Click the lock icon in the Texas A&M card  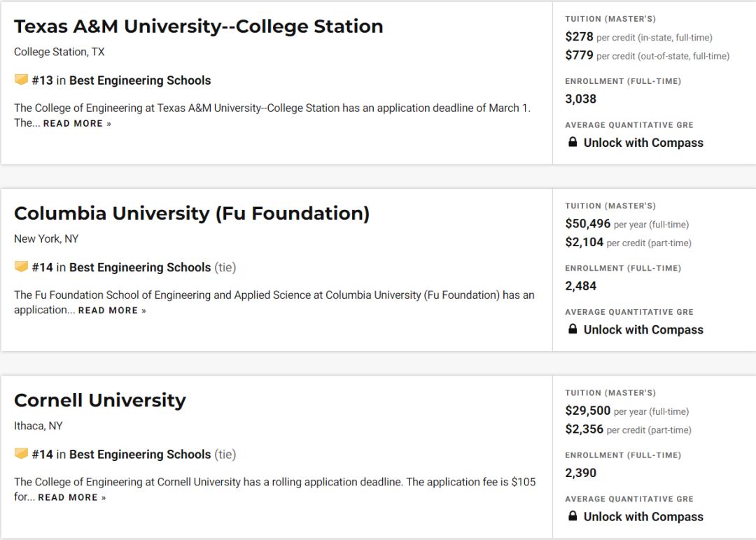pyautogui.click(x=573, y=142)
